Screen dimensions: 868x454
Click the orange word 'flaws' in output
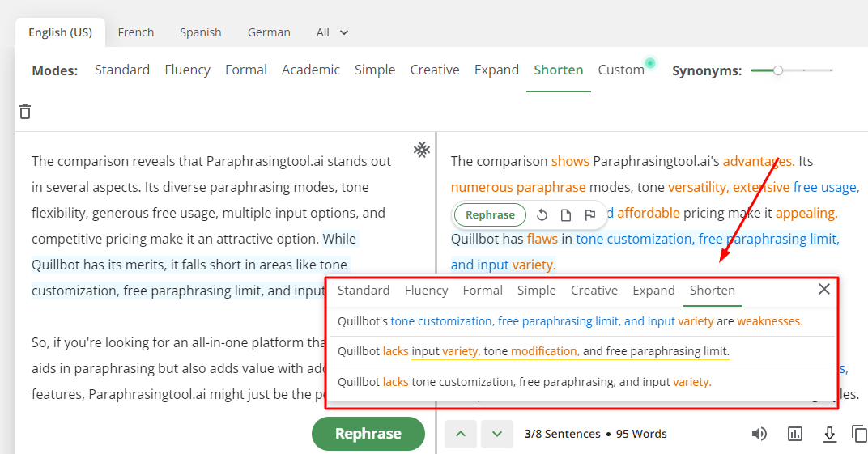[x=542, y=239]
